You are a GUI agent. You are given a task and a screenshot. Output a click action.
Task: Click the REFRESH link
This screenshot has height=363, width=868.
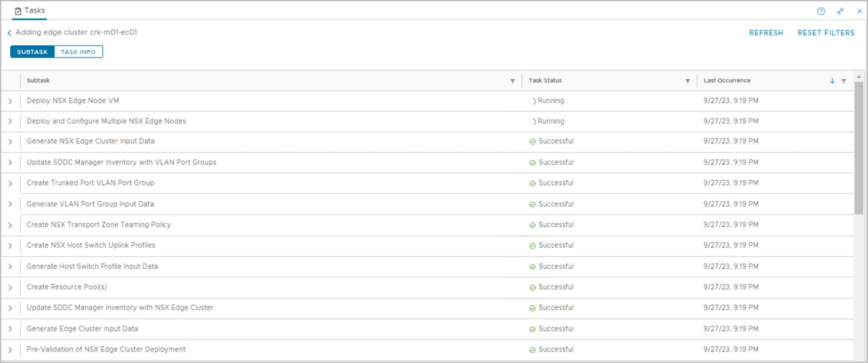tap(766, 33)
